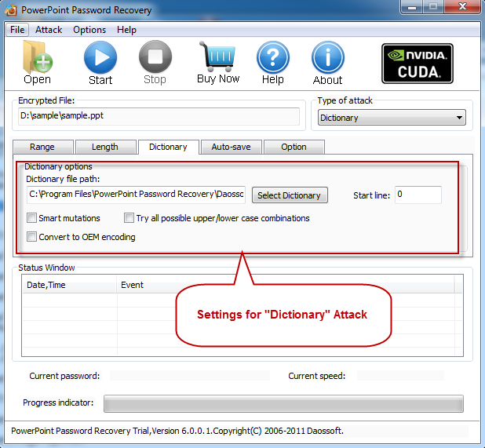
Task: Show About information icon
Action: click(327, 63)
